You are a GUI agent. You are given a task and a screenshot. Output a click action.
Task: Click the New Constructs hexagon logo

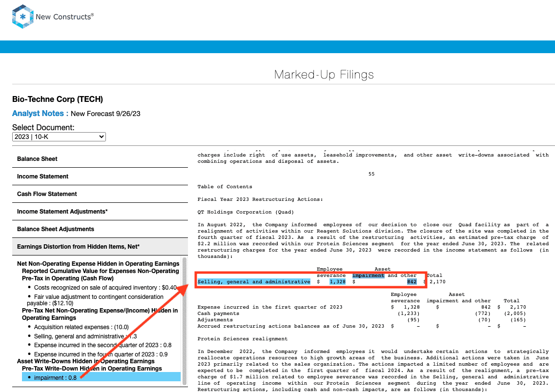22,17
